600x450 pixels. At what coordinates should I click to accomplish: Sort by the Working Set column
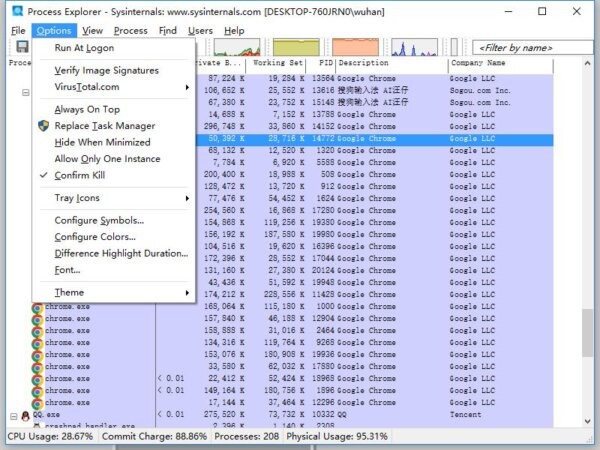point(276,63)
